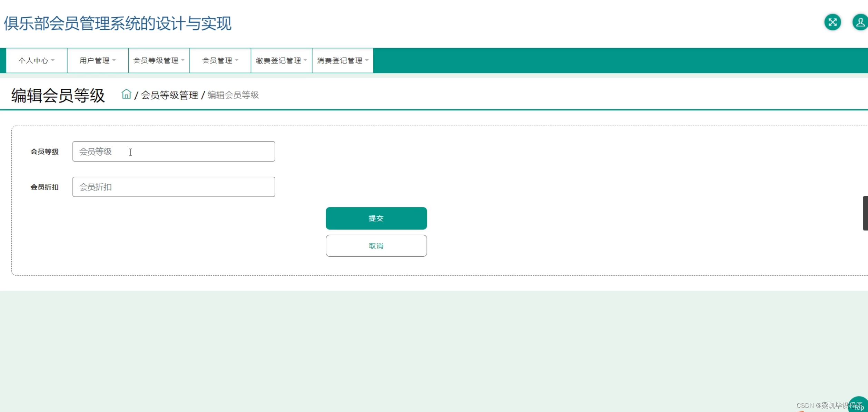Focus the 会员等级 input field
Image resolution: width=868 pixels, height=412 pixels.
pos(174,151)
